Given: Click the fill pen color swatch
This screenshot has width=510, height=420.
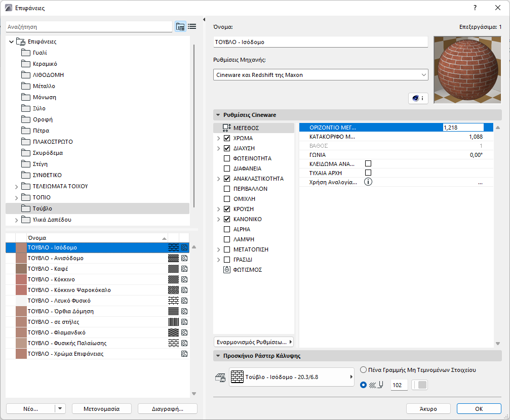Looking at the screenshot, I should click(419, 385).
